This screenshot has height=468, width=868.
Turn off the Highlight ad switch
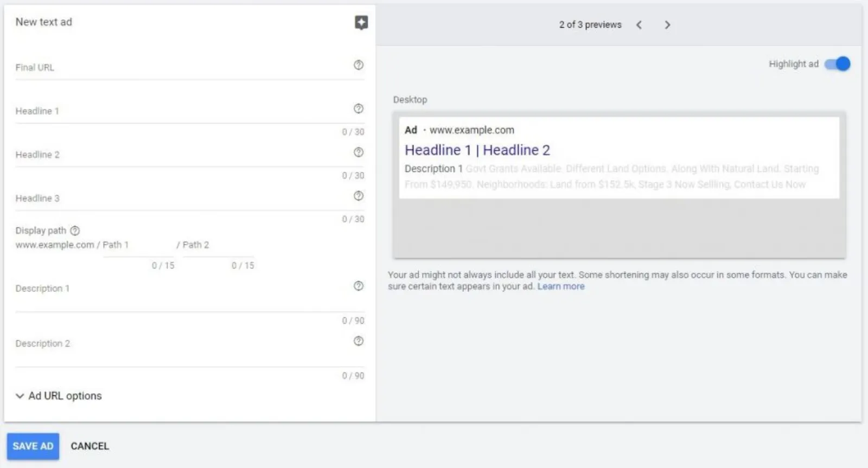(838, 64)
